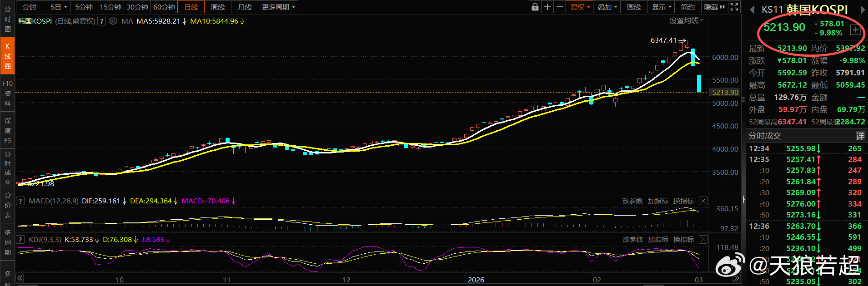
Task: Click KDJ(9,3,3) indicator label
Action: (45, 239)
